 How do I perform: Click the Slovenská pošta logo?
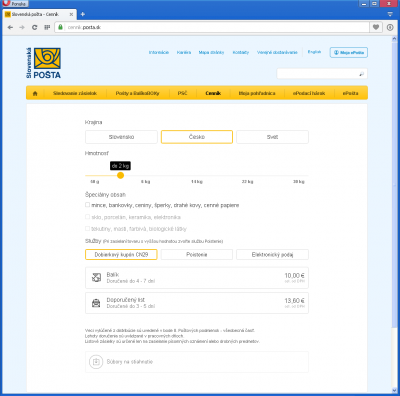coord(43,63)
